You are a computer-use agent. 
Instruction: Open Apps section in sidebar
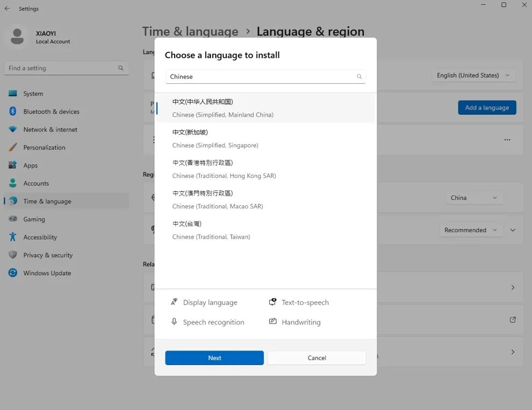coord(66,166)
